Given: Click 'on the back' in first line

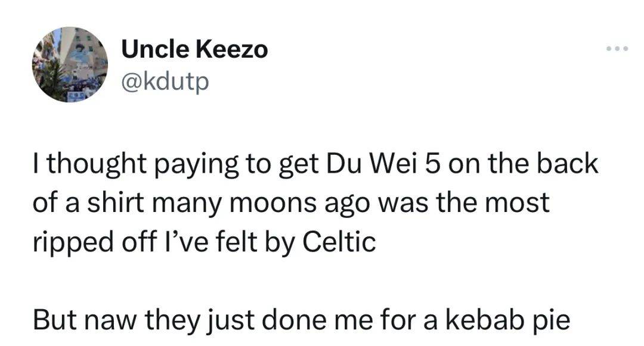Looking at the screenshot, I should point(524,163).
